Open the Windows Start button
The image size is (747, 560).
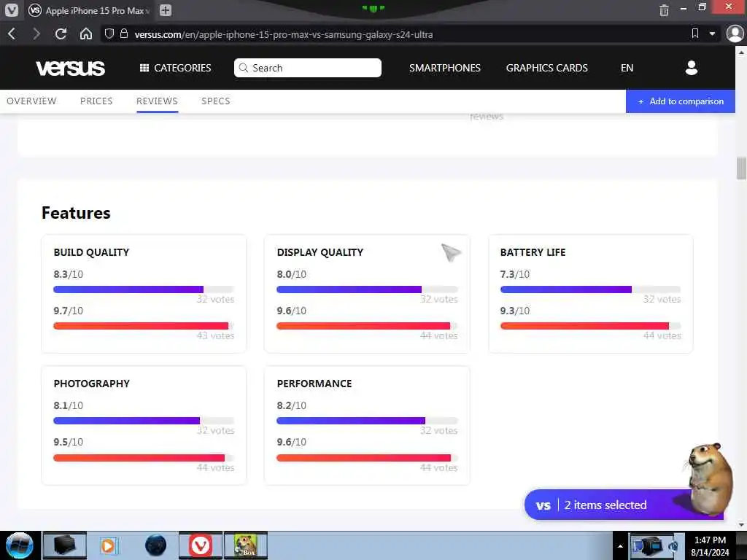click(x=20, y=545)
